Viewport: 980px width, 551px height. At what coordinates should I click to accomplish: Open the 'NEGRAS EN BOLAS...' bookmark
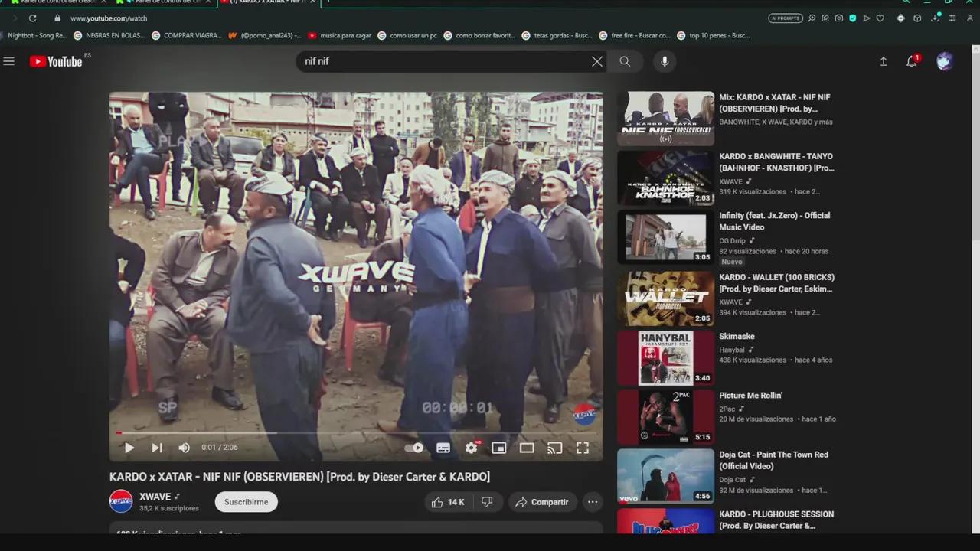(x=109, y=35)
